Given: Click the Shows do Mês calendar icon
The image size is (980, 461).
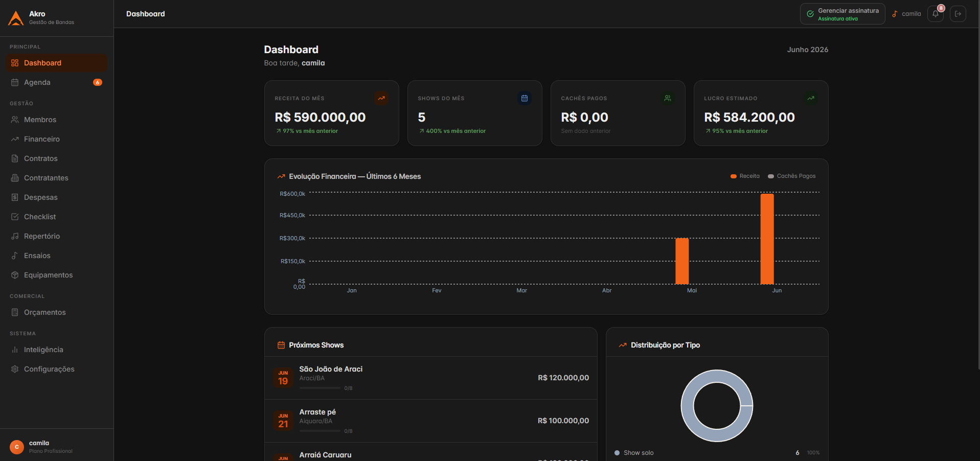Looking at the screenshot, I should point(525,98).
